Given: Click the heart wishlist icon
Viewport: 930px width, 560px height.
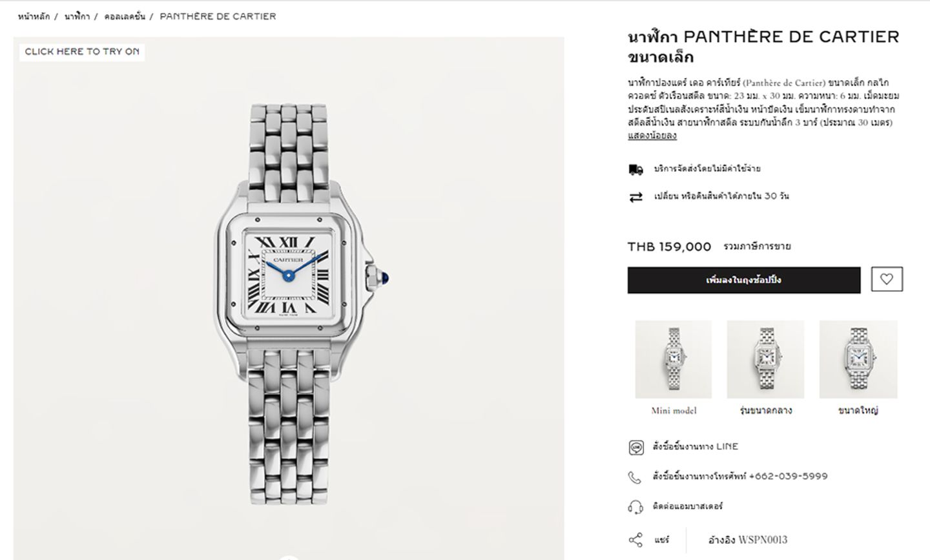Looking at the screenshot, I should tap(887, 280).
